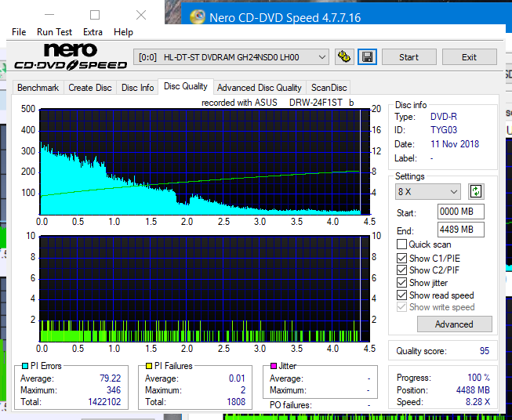Click the Nero CD-DVD Speed logo

pyautogui.click(x=71, y=56)
